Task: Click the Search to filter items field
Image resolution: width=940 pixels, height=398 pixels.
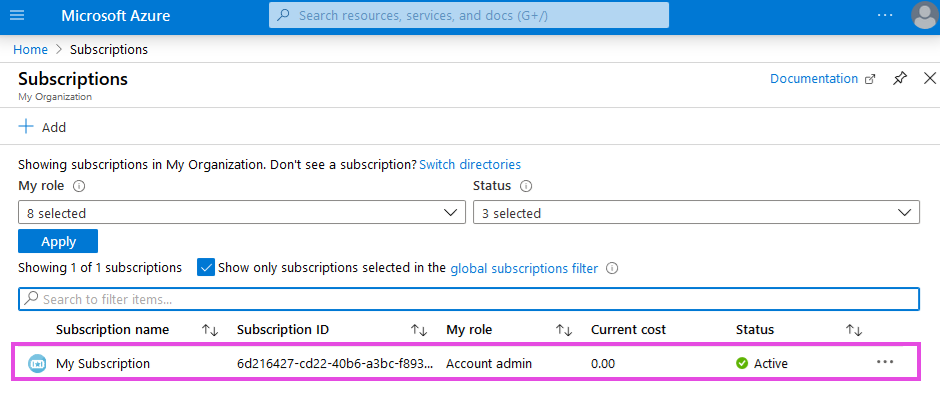Action: click(469, 299)
